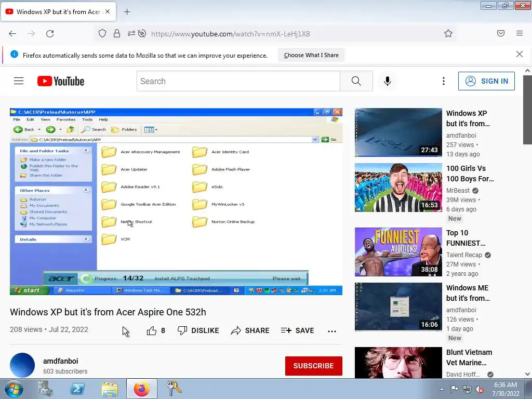Click the Firefox taskbar icon
Screen dimensions: 532x399
coord(142,389)
